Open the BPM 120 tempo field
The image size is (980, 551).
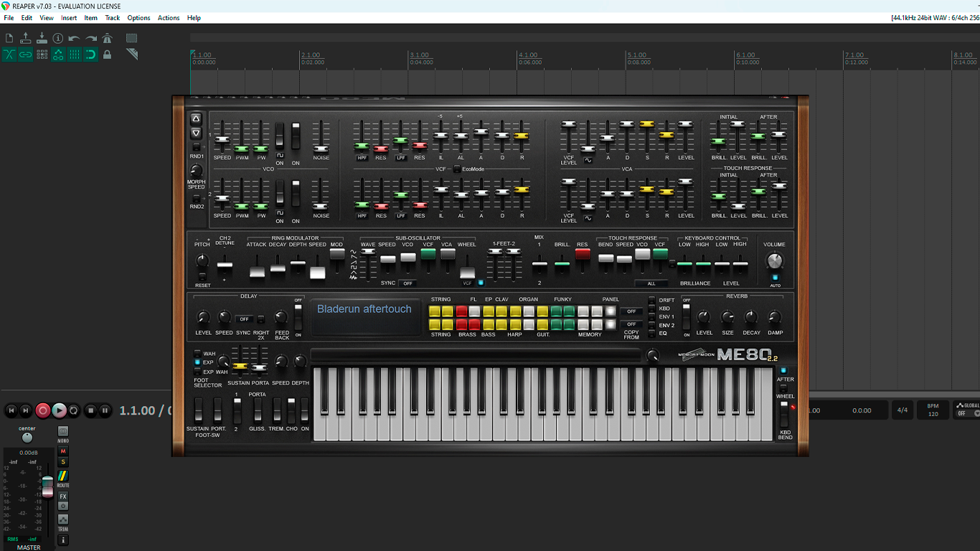(x=933, y=410)
